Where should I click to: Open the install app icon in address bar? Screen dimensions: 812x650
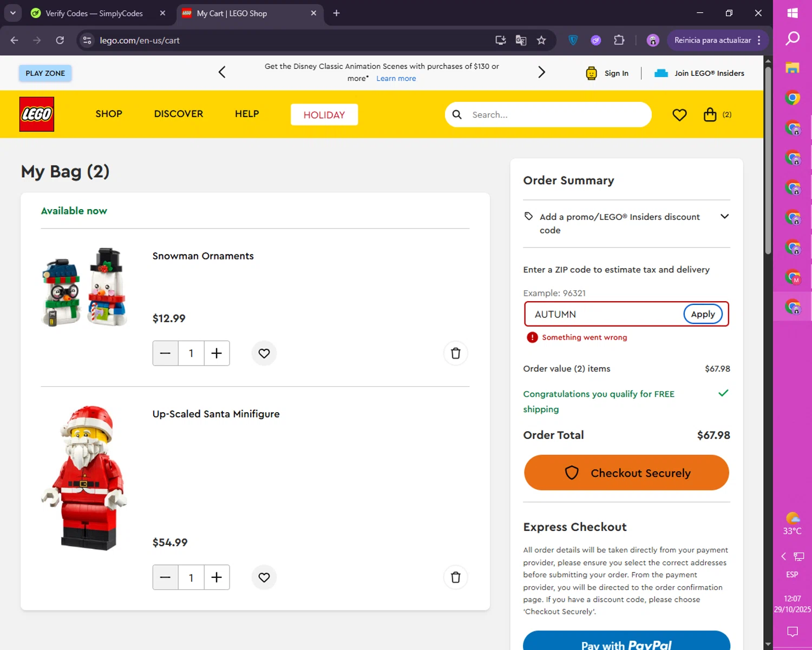pyautogui.click(x=501, y=40)
